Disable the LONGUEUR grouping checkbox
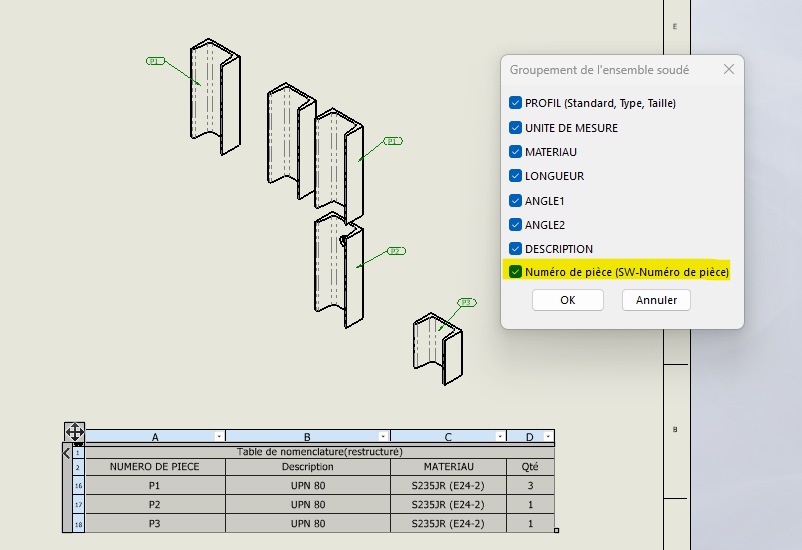 [x=515, y=176]
